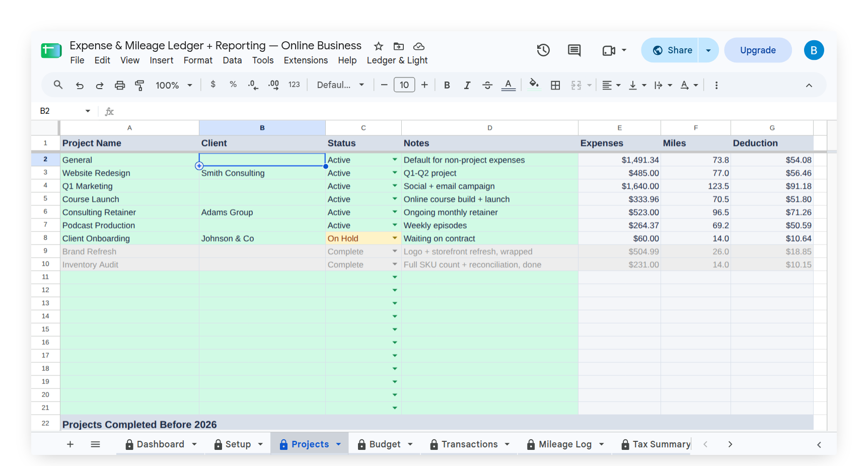Open version history clock icon
This screenshot has width=868, height=466.
(x=543, y=50)
